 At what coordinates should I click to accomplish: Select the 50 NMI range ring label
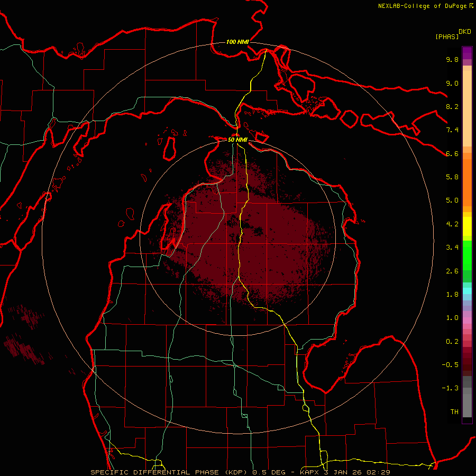pyautogui.click(x=237, y=140)
